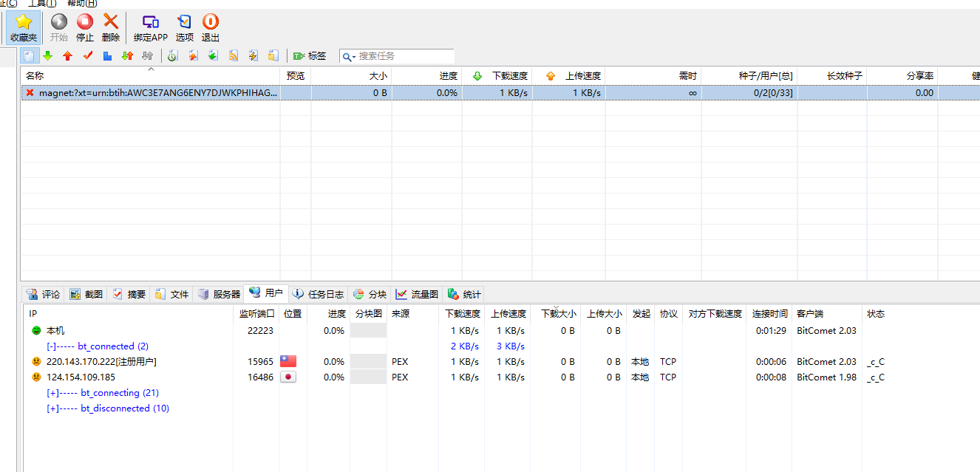Screen dimensions: 980x472
Task: Open the 绑定APP device binding tool
Action: pyautogui.click(x=151, y=28)
